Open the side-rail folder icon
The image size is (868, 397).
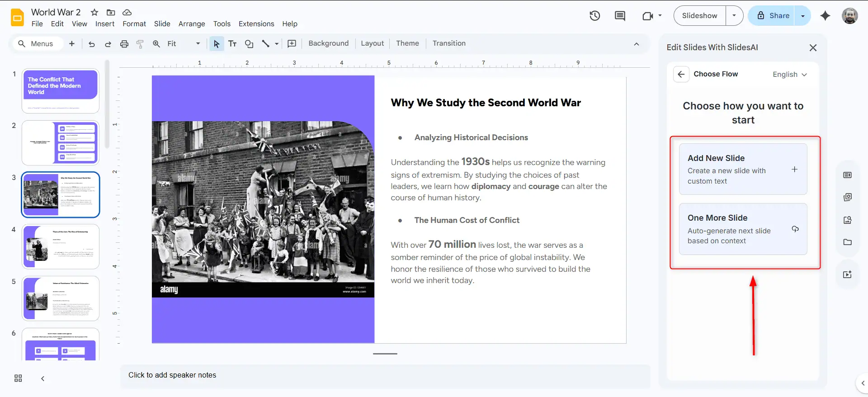coord(847,242)
